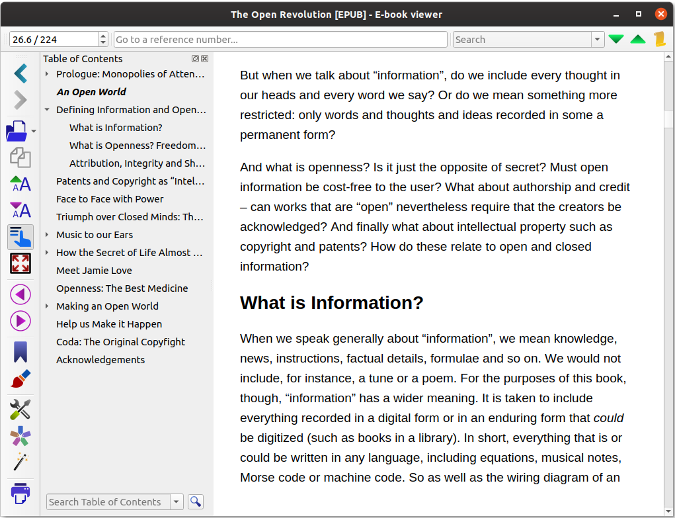The height and width of the screenshot is (518, 675).
Task: Expand the Prologue: Monopolies of Attention chapter
Action: 47,74
